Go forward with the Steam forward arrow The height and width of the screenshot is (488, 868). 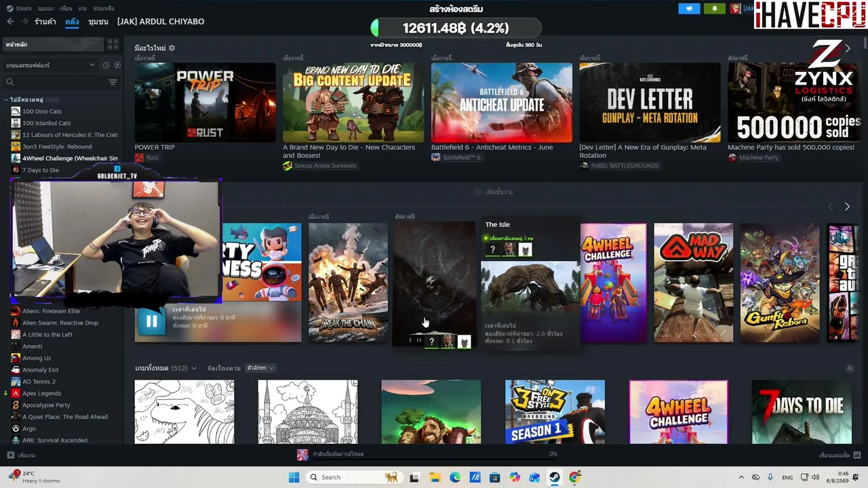tap(24, 22)
